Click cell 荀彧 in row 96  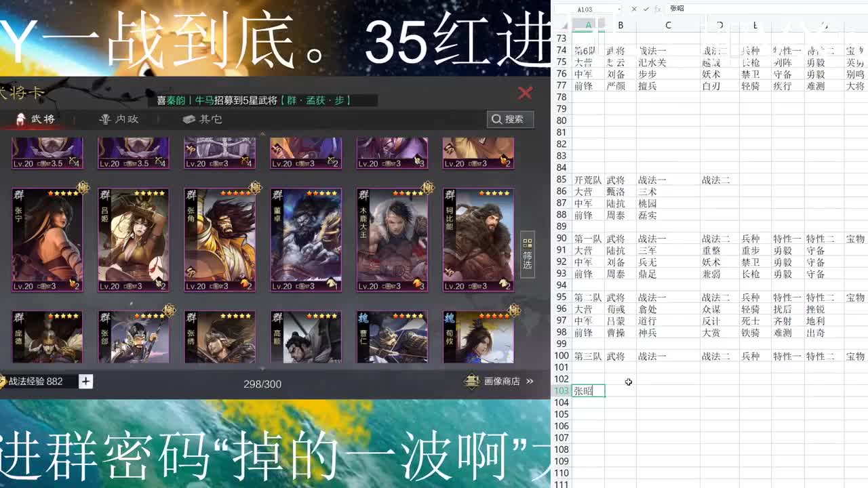620,309
